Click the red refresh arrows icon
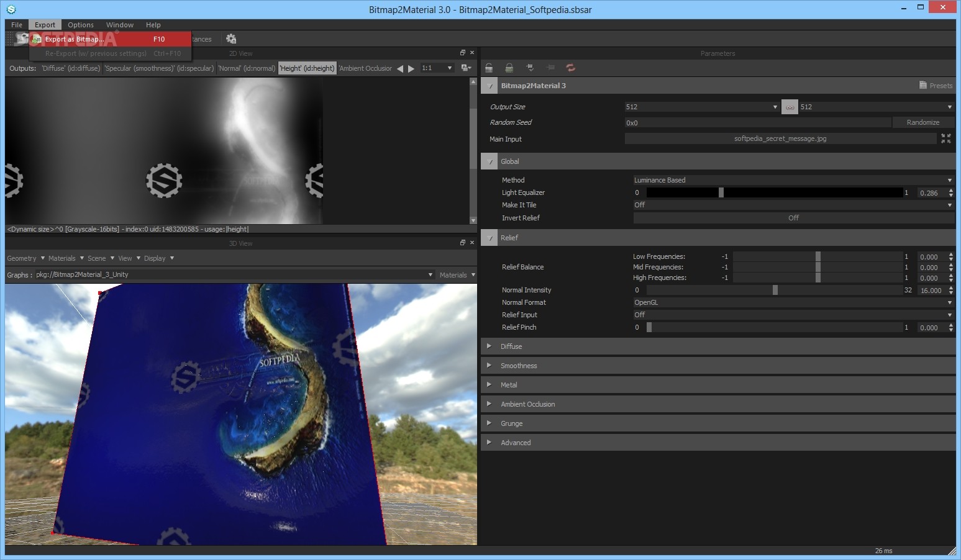 point(570,68)
